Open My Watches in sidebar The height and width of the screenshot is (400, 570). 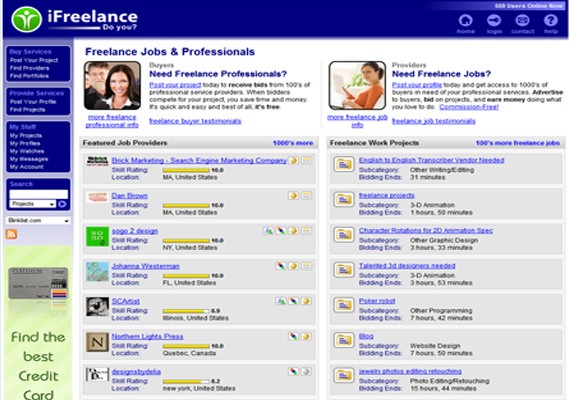[x=27, y=151]
